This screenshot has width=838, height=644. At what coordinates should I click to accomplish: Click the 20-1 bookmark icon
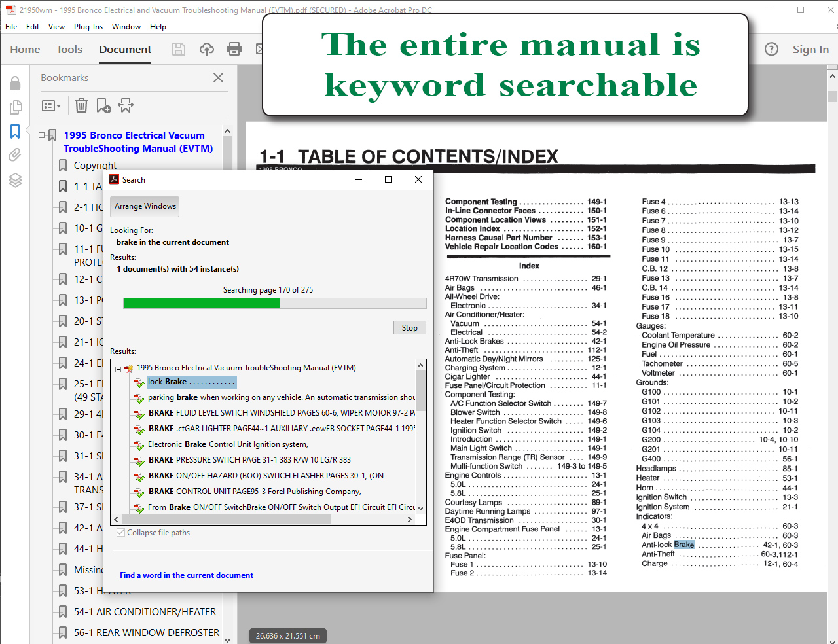tap(63, 321)
